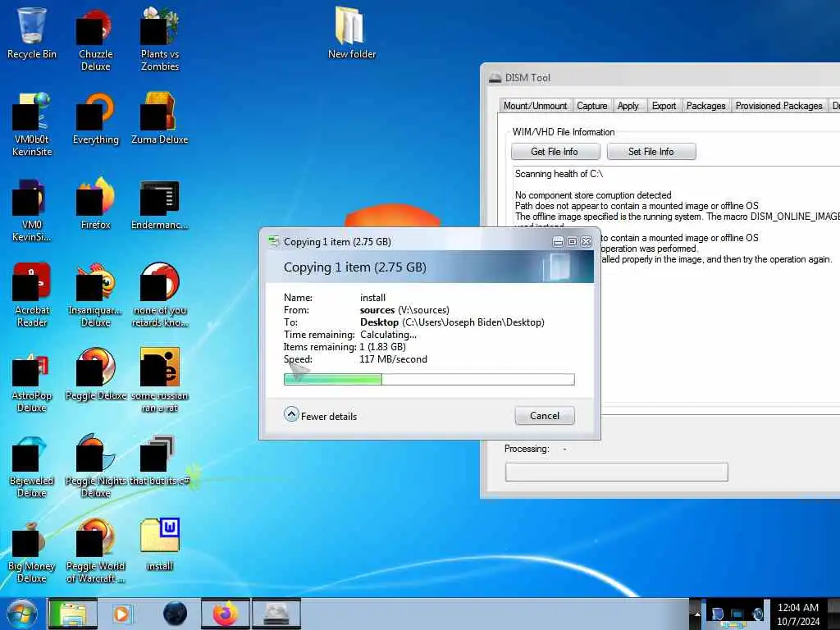The height and width of the screenshot is (630, 840).
Task: Switch to the Capture tab
Action: pos(592,106)
